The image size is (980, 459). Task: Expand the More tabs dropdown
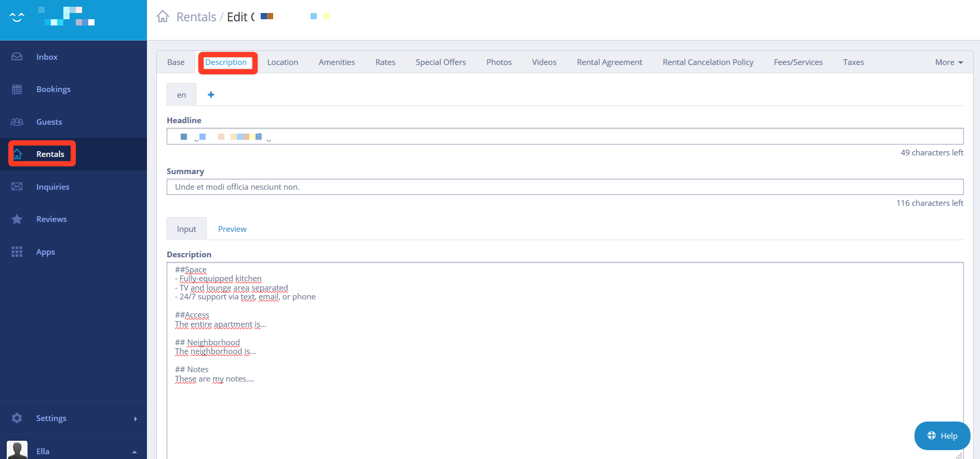click(948, 62)
